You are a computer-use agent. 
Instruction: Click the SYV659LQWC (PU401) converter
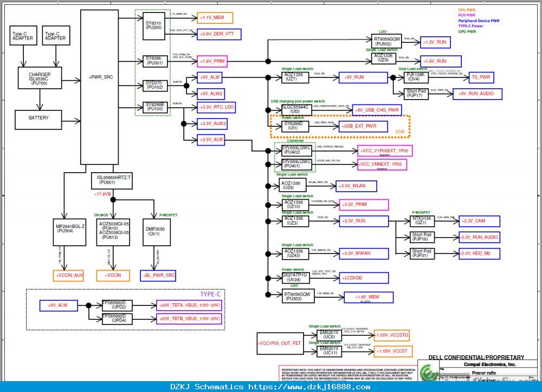pos(296,165)
